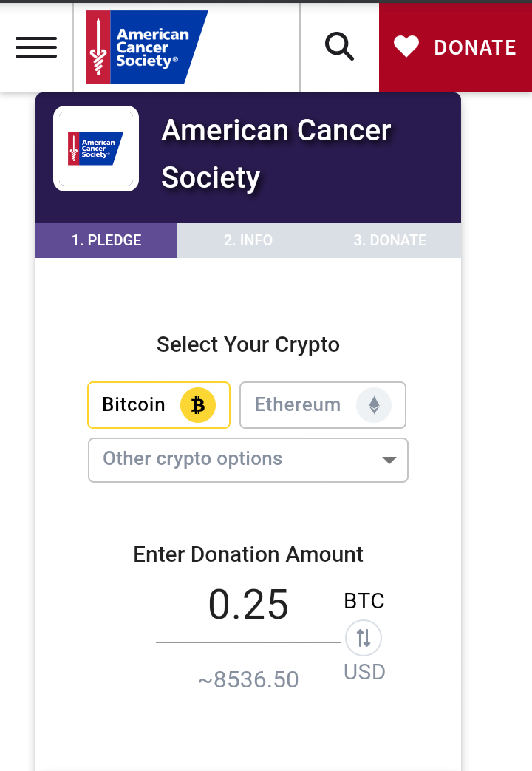Click the ~8536.50 USD conversion value
This screenshot has height=771, width=532.
tap(248, 679)
